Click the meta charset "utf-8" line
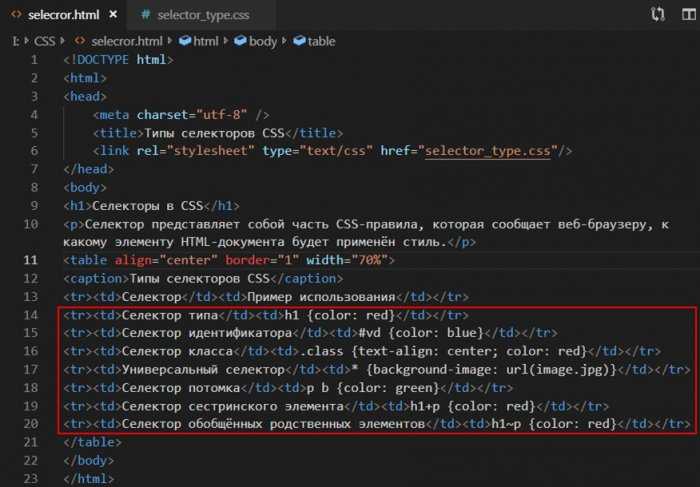Image resolution: width=700 pixels, height=487 pixels. click(x=181, y=115)
